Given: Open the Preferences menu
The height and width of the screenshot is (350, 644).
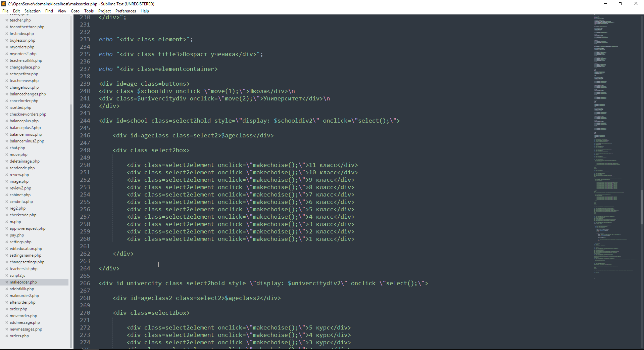Looking at the screenshot, I should pos(126,11).
